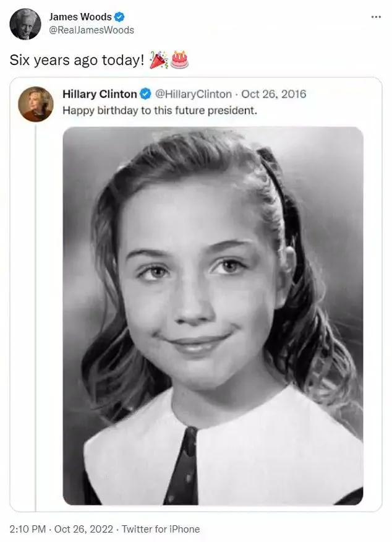Open the three-dot more options menu

(x=376, y=16)
